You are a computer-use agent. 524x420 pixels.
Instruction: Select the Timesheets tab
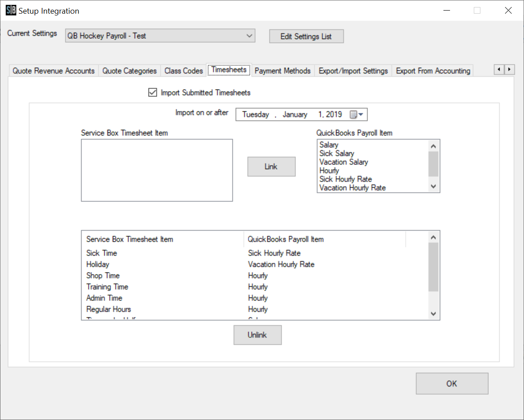(229, 70)
